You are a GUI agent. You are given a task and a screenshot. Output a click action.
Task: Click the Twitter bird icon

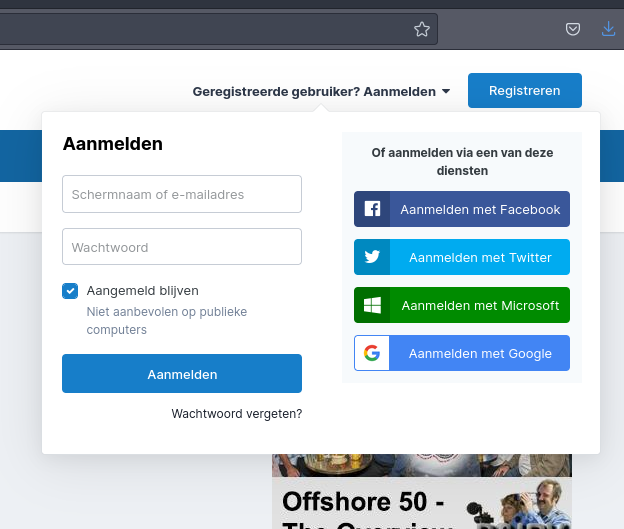coord(372,257)
